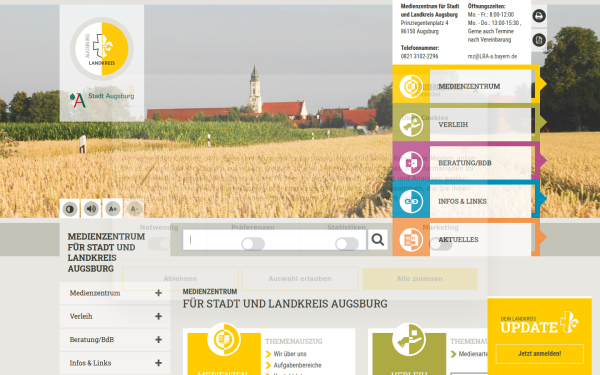Decrease font size with A- icon
Viewport: 600px width, 375px height.
(134, 209)
